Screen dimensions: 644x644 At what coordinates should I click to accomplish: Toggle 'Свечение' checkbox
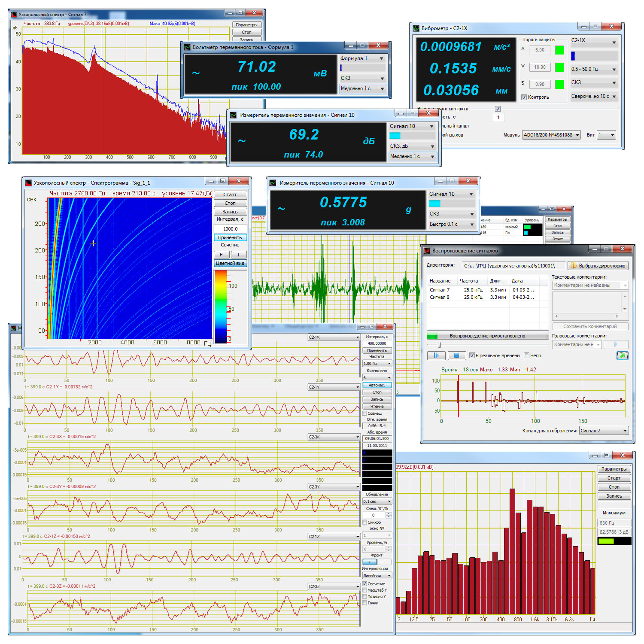pyautogui.click(x=365, y=584)
